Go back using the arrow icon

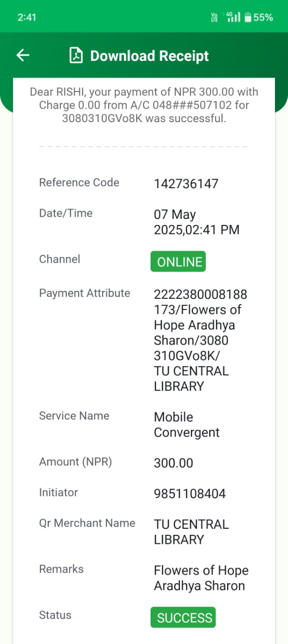[x=23, y=55]
